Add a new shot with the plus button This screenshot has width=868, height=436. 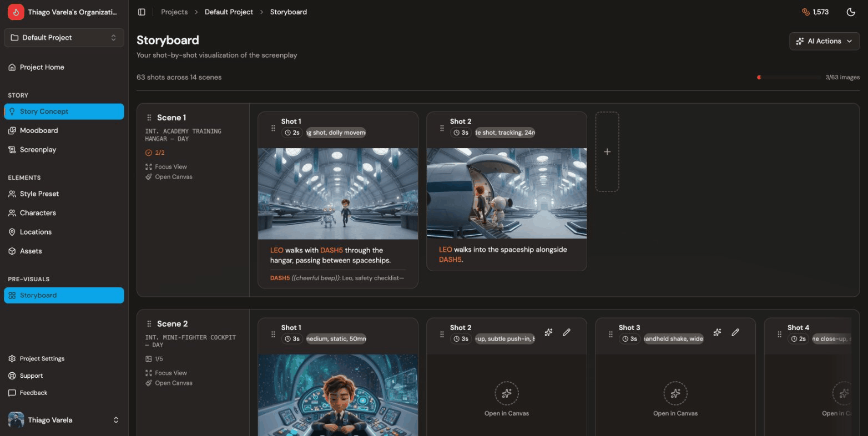point(607,151)
